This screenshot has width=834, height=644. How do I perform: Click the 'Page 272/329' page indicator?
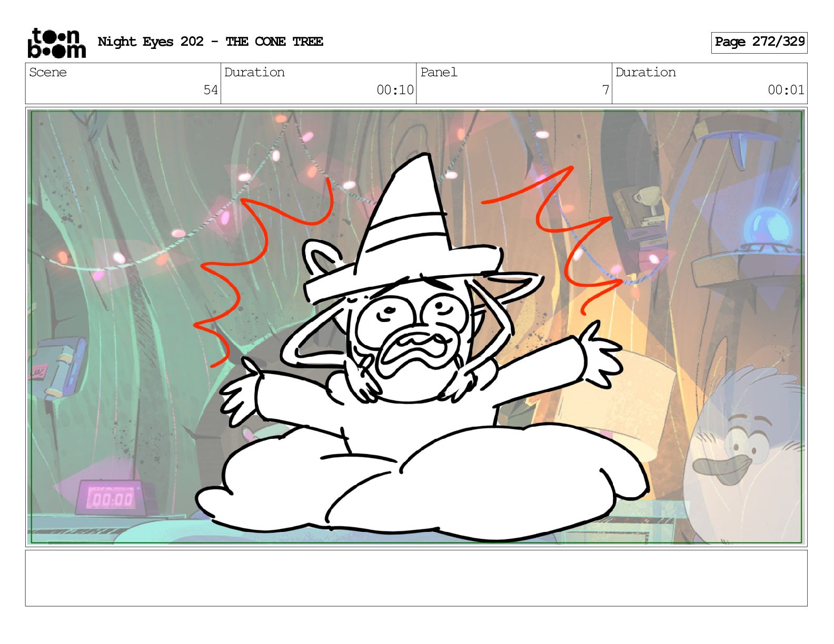point(759,42)
